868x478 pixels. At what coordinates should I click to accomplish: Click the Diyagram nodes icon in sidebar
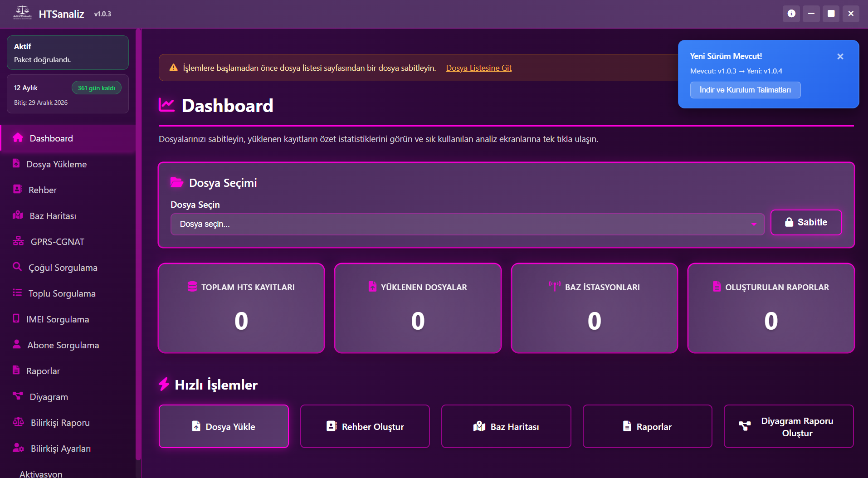tap(18, 396)
